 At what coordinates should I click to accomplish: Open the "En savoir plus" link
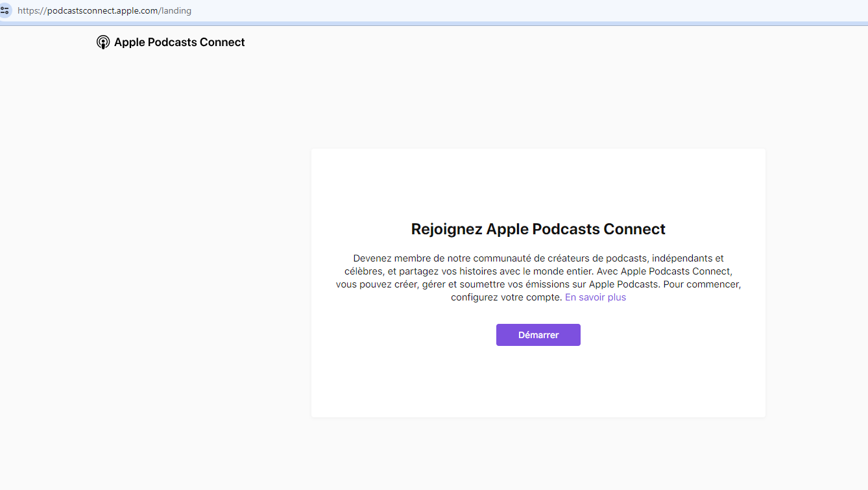tap(595, 297)
